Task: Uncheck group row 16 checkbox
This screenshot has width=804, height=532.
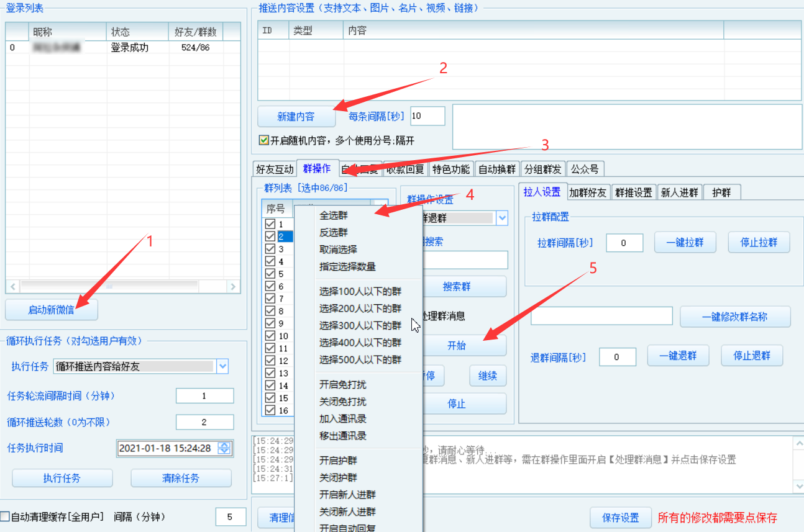Action: (x=270, y=410)
